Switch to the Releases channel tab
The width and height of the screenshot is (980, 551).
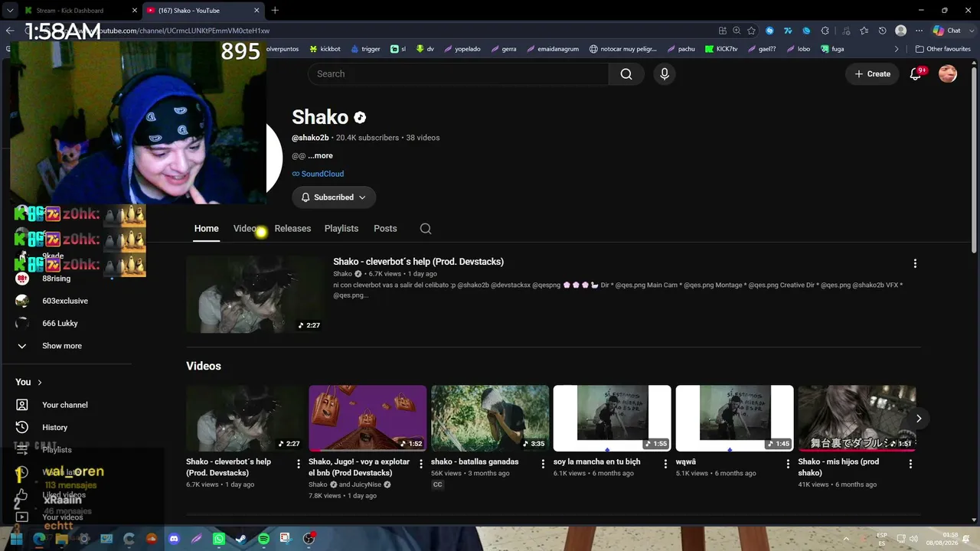[x=292, y=229]
